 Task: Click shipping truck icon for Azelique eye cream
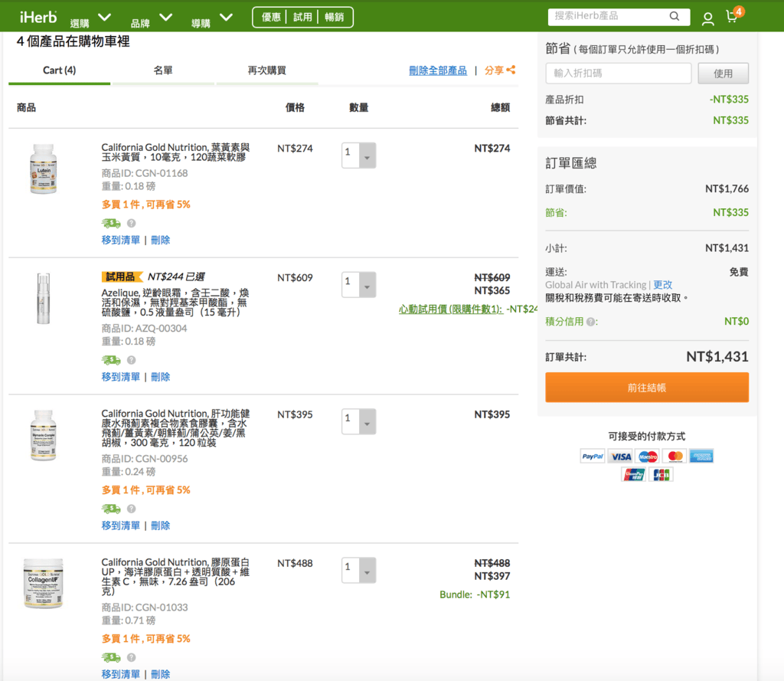point(111,360)
